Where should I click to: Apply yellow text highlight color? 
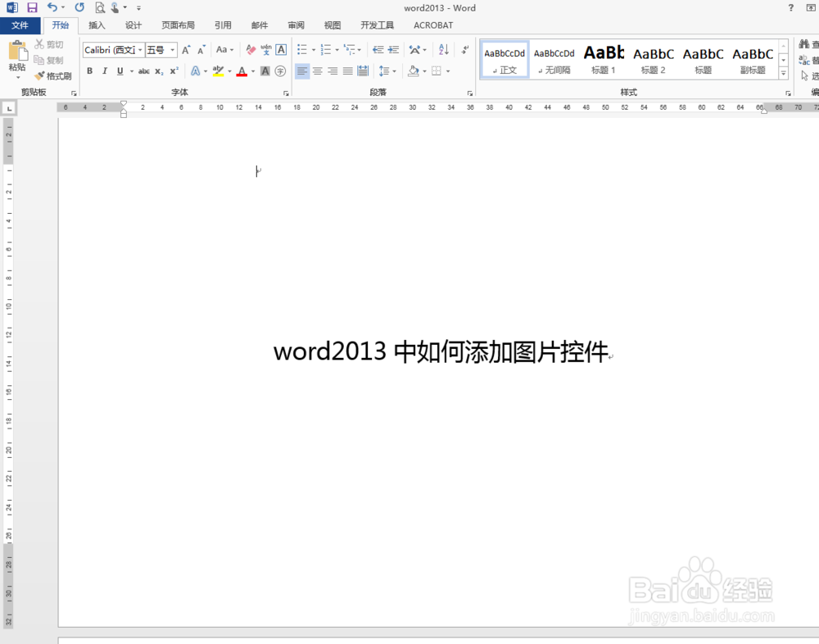click(219, 71)
